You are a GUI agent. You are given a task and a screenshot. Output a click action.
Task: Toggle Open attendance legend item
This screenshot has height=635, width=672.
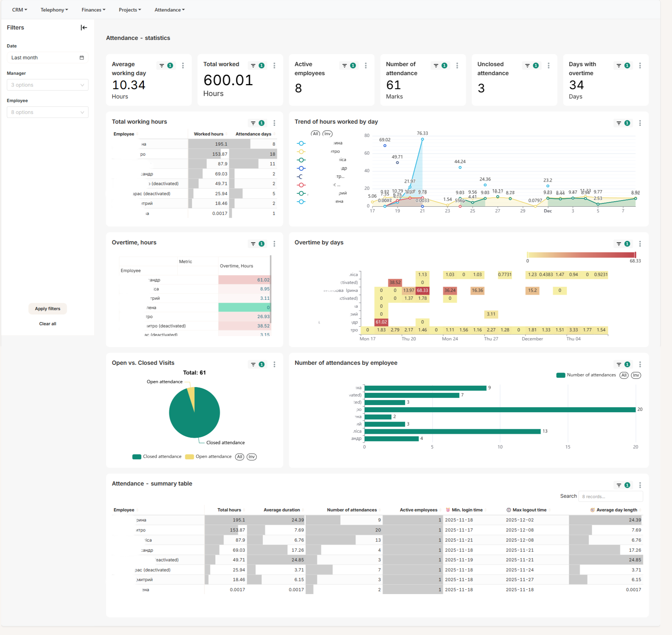tap(208, 457)
